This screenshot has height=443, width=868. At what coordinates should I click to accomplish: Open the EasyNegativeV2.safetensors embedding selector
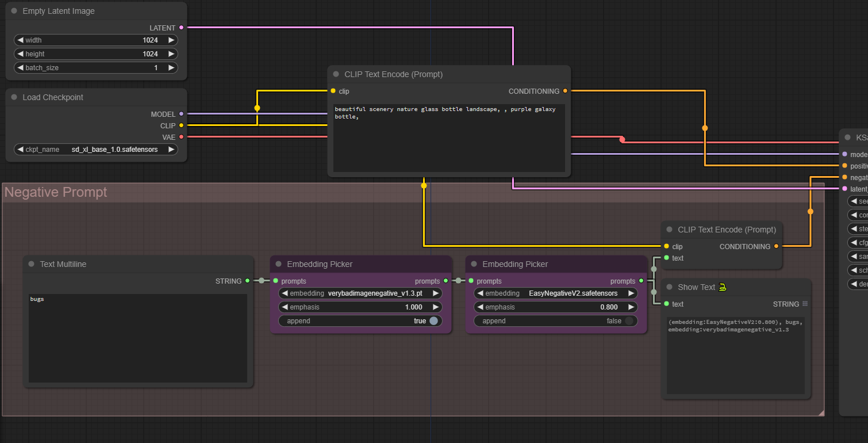click(x=556, y=293)
